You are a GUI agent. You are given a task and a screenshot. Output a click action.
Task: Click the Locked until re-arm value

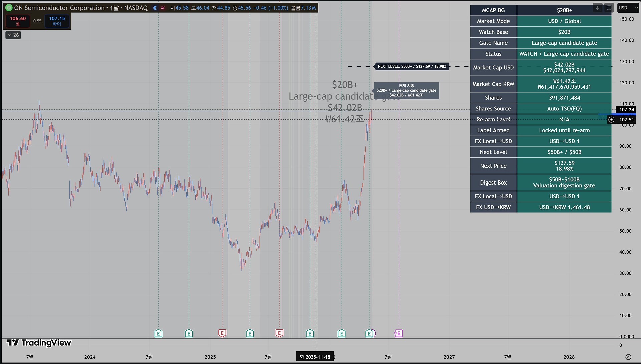point(564,130)
